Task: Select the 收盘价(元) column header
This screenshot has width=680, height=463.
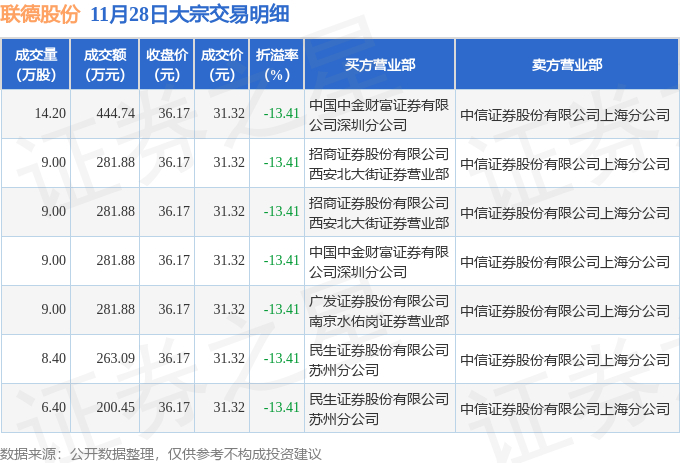Action: coord(167,64)
